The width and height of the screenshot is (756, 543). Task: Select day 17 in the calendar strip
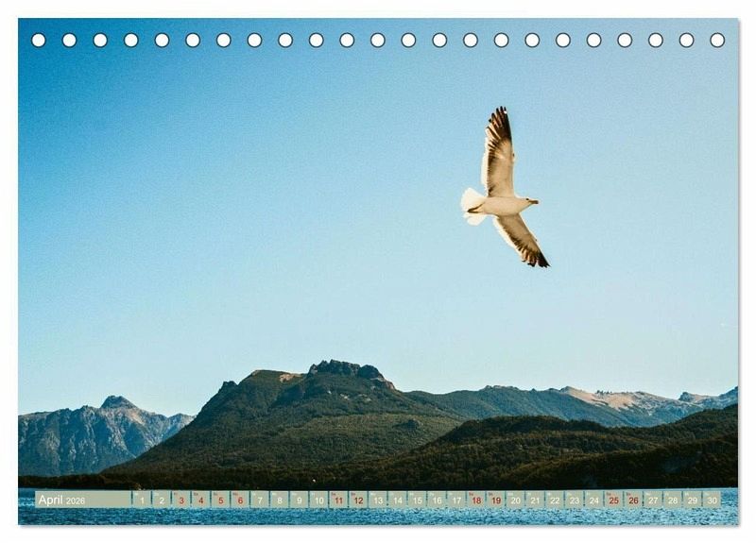456,500
